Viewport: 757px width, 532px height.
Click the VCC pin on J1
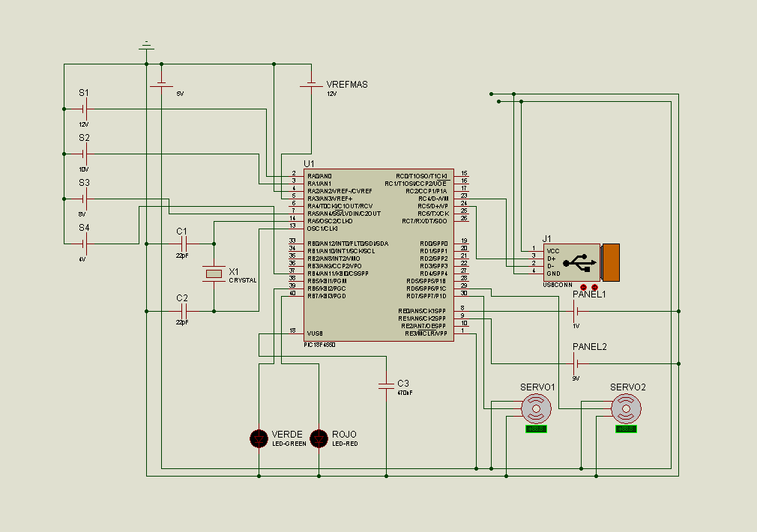click(553, 251)
